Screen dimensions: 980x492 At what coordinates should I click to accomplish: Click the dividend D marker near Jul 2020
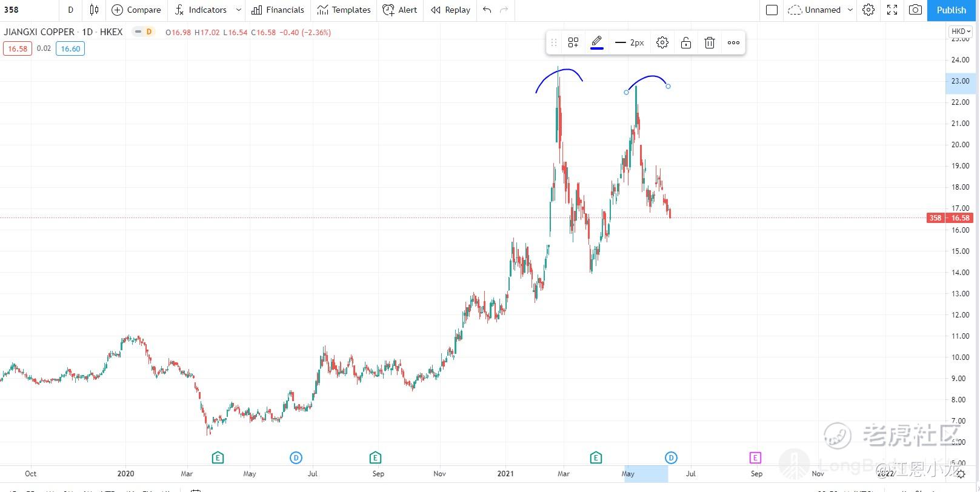[296, 457]
